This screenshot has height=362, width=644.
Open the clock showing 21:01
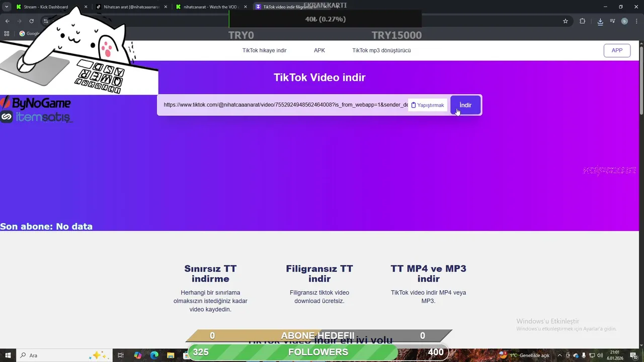point(615,355)
